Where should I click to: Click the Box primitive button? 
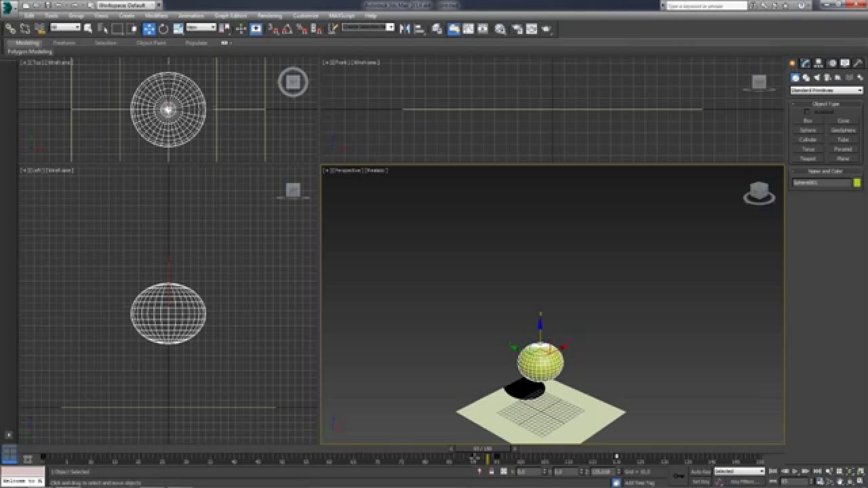tap(808, 121)
